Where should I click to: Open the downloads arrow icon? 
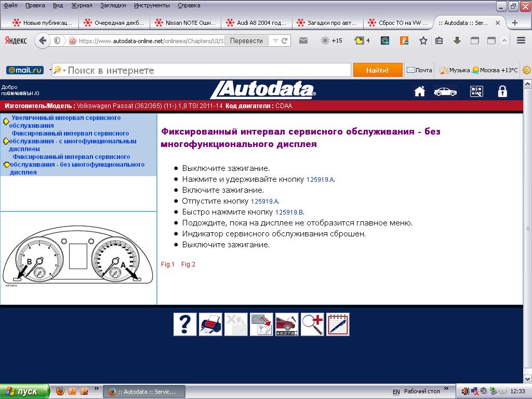457,41
